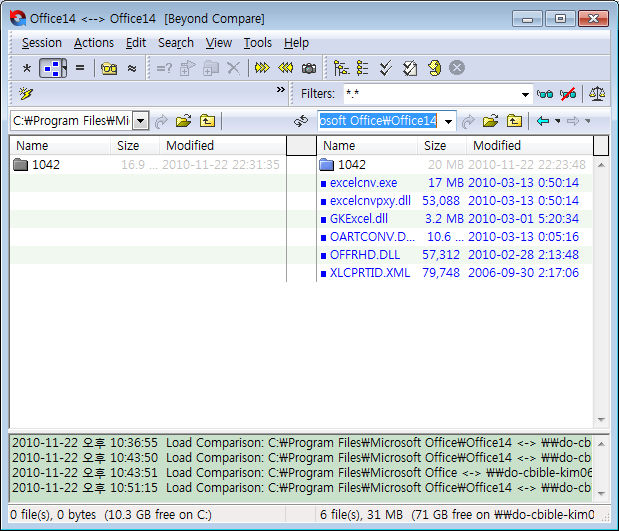Screen dimensions: 619x531
Task: Click the Select All checkmarks icon
Action: pyautogui.click(x=386, y=68)
